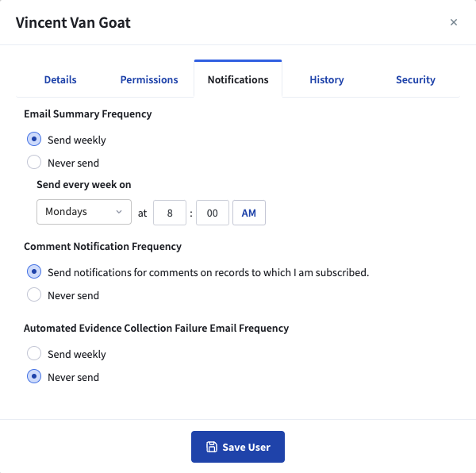Click the hour field showing 8
Image resolution: width=476 pixels, height=473 pixels.
click(x=170, y=213)
